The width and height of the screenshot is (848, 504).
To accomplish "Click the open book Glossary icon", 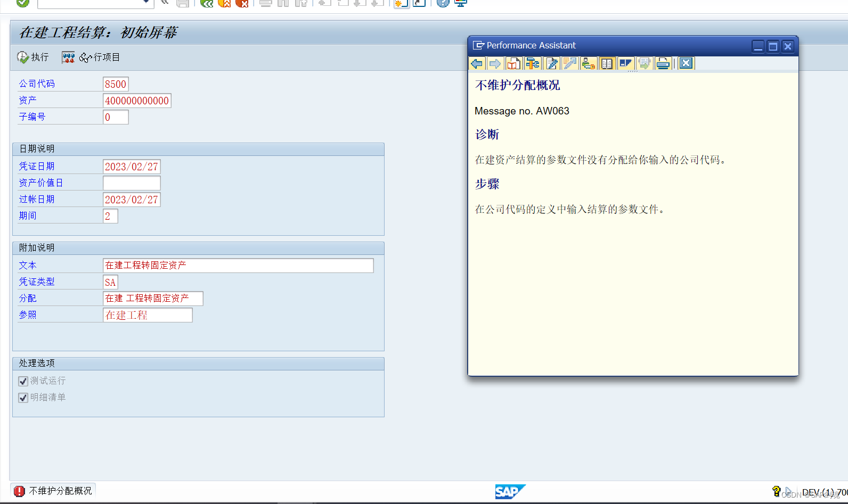I will [607, 64].
